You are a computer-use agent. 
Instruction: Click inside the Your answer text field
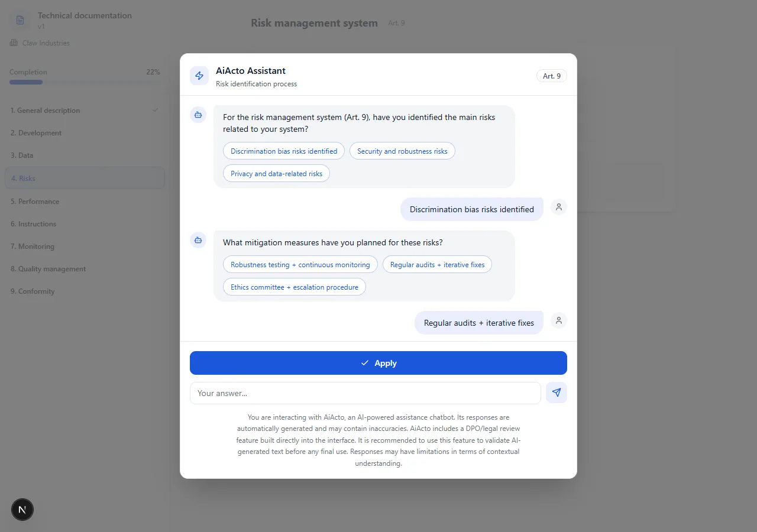coord(365,393)
